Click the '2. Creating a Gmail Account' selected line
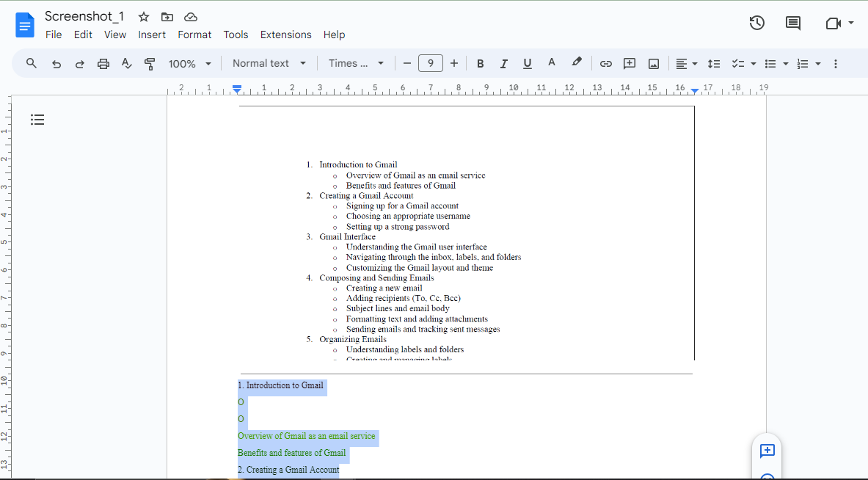The width and height of the screenshot is (868, 480). coord(288,470)
